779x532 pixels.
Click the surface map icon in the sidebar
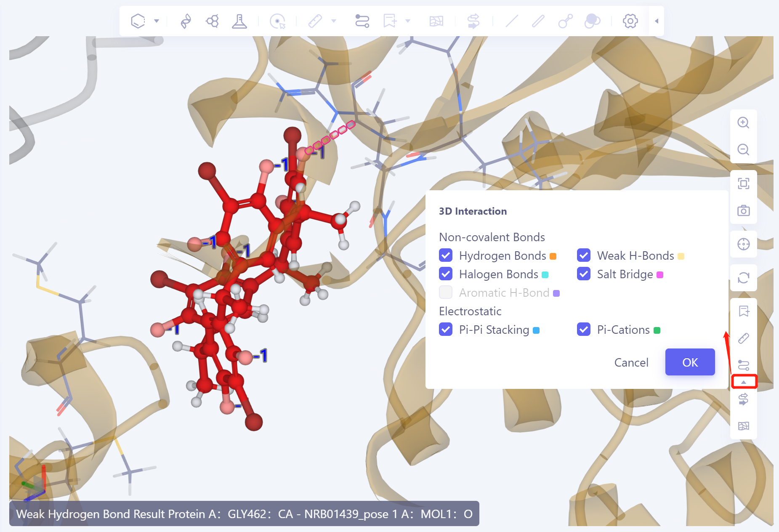click(x=744, y=426)
